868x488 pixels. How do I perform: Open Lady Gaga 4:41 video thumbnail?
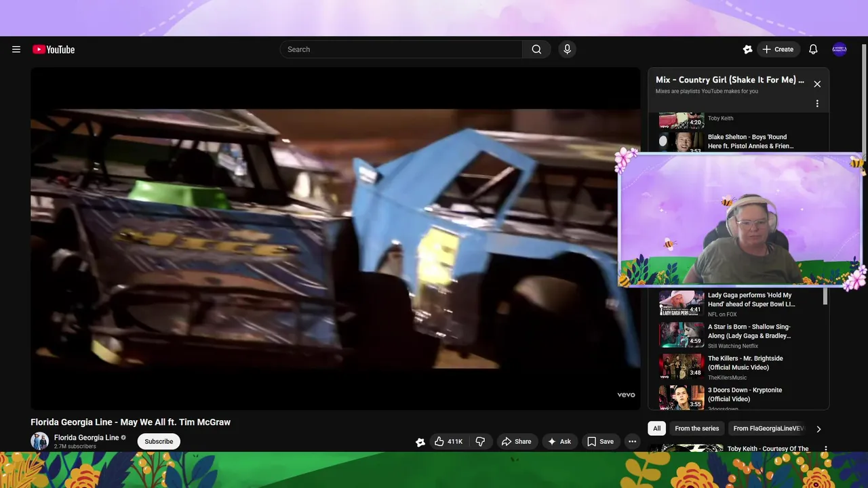(682, 303)
